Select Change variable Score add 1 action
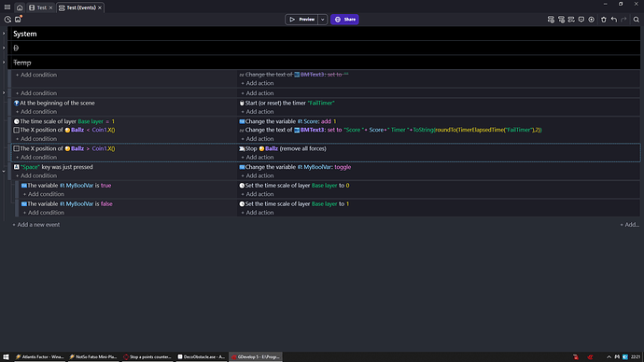644x362 pixels. [287, 121]
